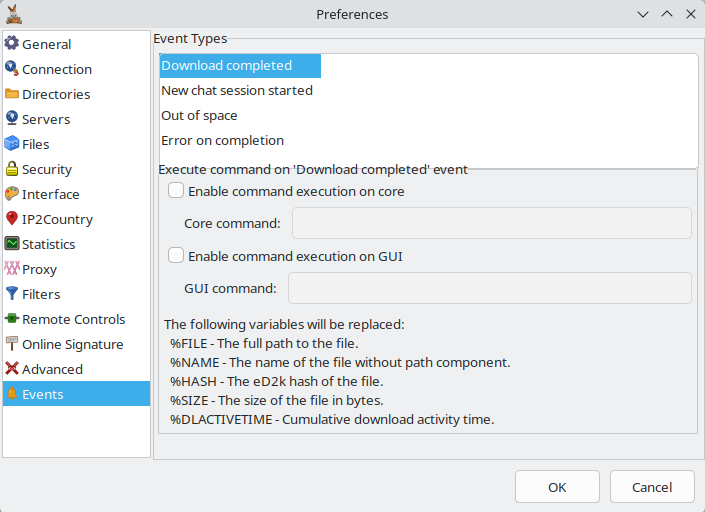Open the Files label in sidebar
Screen dimensions: 705x512
[36, 144]
